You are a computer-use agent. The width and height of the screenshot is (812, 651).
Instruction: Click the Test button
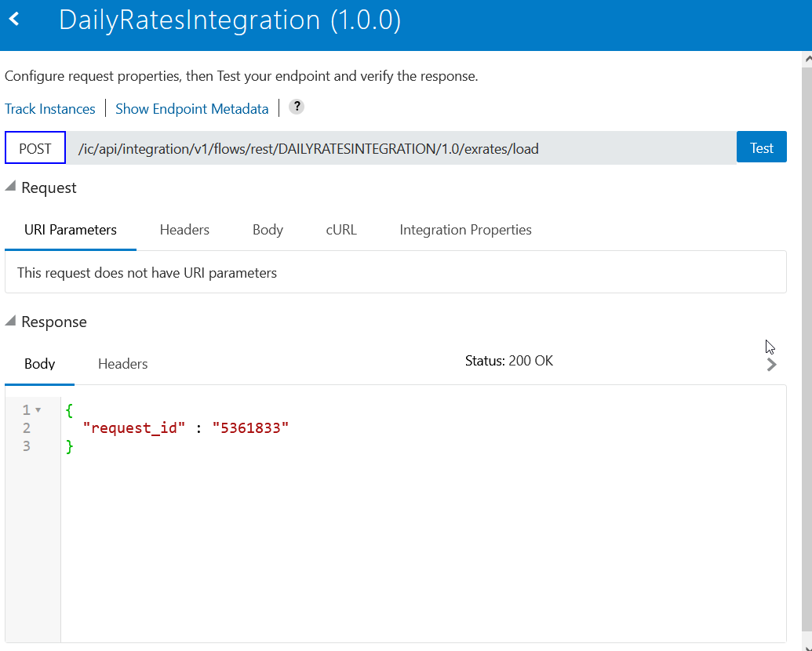click(x=761, y=147)
